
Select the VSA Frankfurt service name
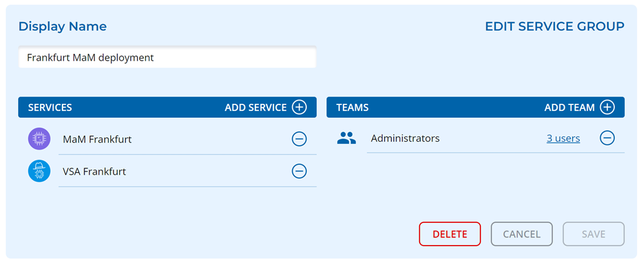pyautogui.click(x=94, y=171)
